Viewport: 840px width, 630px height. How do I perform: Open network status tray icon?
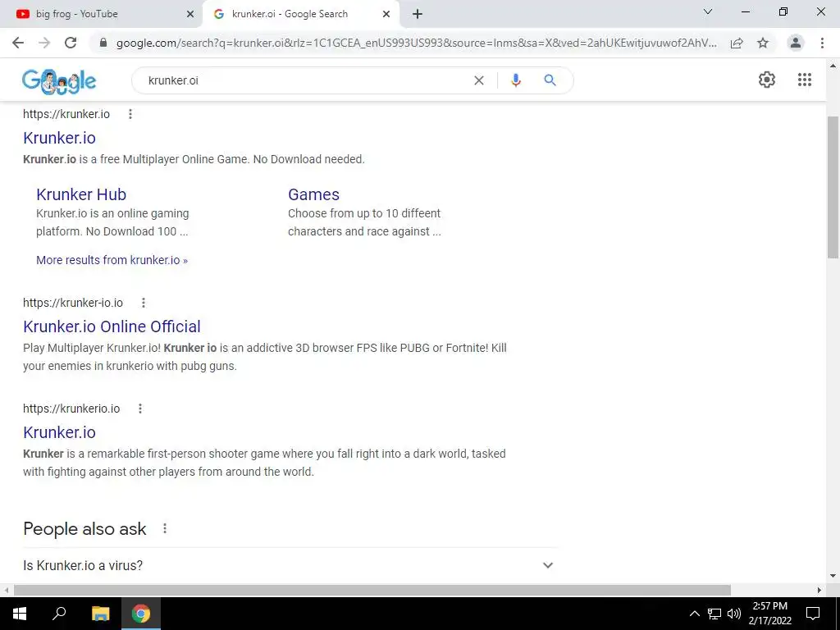pos(714,614)
